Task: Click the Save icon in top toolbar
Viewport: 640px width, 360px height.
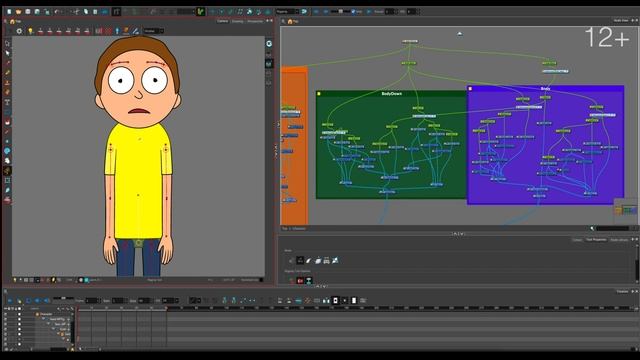Action: [28, 12]
